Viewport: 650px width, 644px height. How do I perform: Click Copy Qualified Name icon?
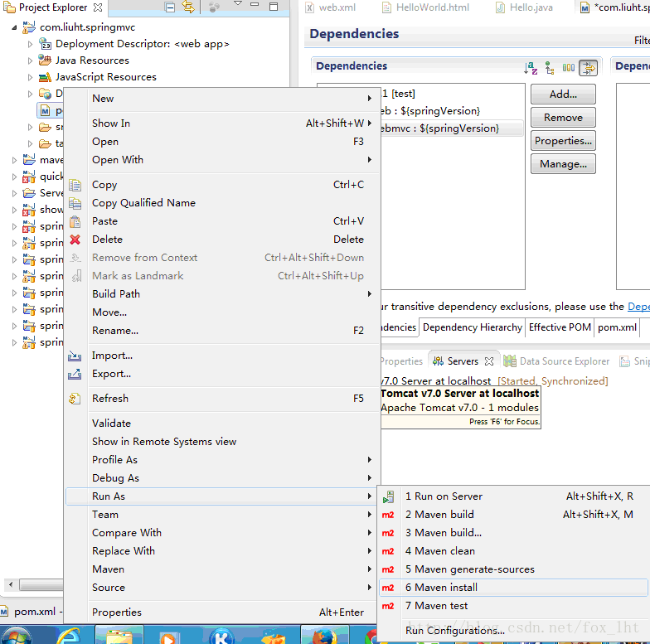(75, 203)
